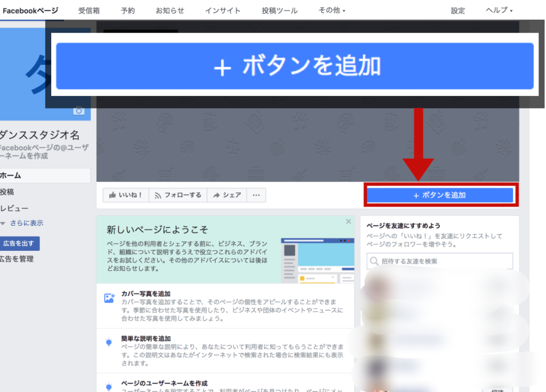Click the search icon in friend invite field

[374, 261]
